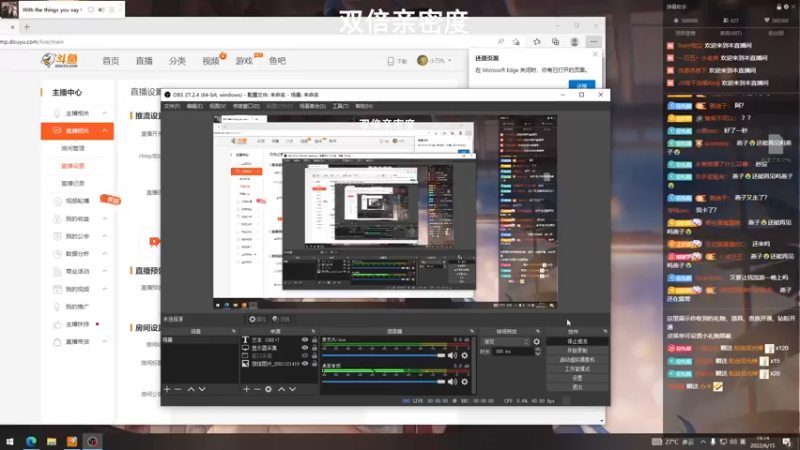This screenshot has width=800, height=450.
Task: Move scene down arrow in OBS Scenes panel
Action: (202, 389)
